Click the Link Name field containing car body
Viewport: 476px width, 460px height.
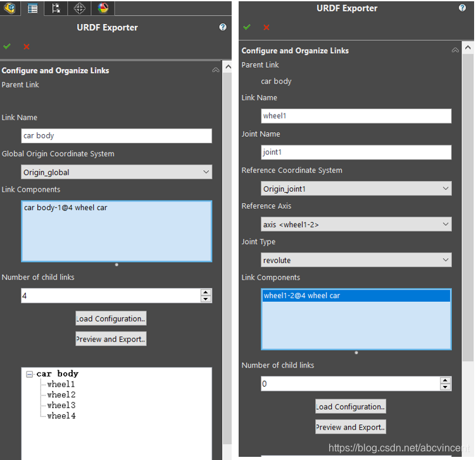tap(116, 135)
